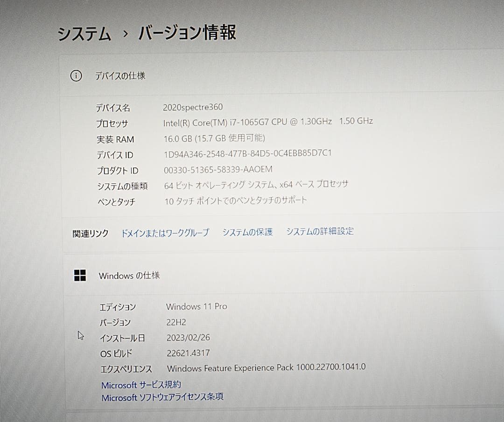
Task: Select the product ID 00330-51365-58339-AAOEM
Action: click(x=218, y=170)
